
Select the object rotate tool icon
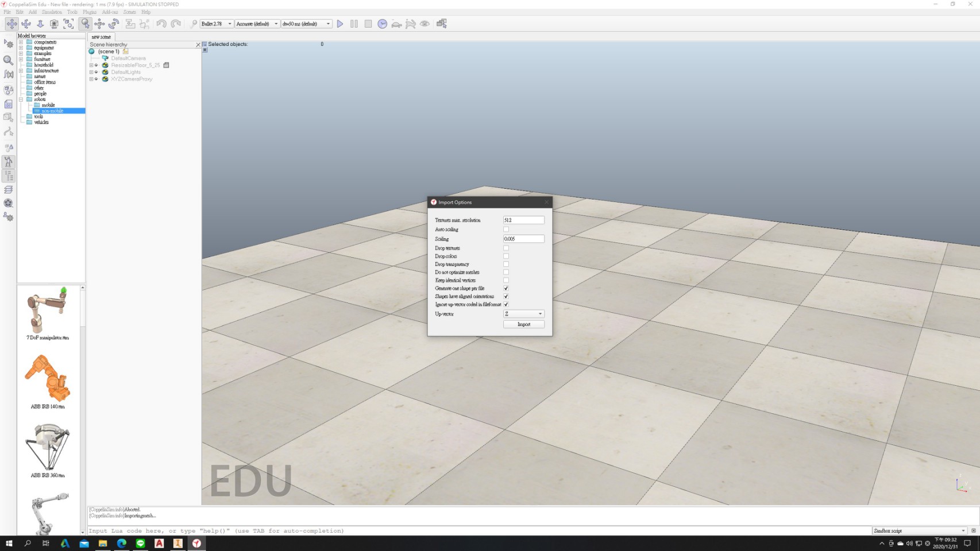[114, 24]
